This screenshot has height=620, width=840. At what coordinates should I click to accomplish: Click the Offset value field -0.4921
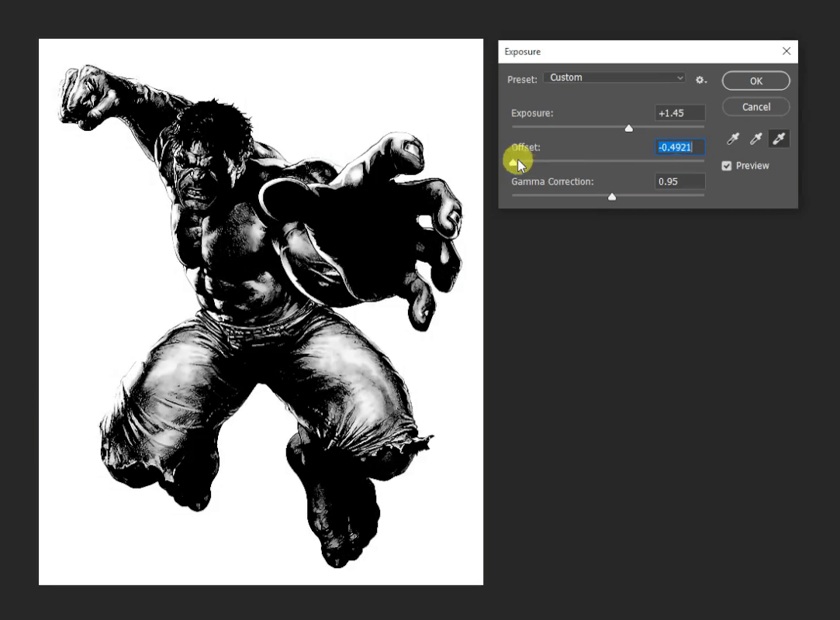pos(679,147)
